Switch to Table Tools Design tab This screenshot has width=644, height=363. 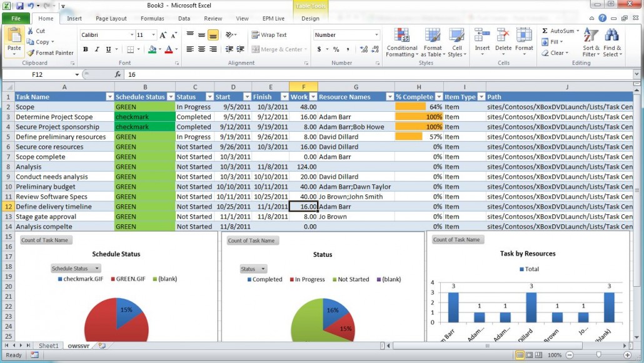click(x=310, y=19)
